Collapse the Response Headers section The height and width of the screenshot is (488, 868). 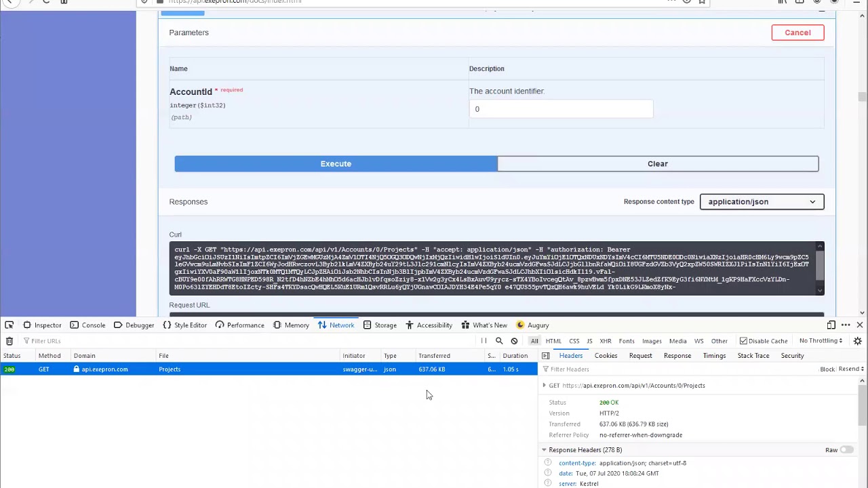coord(544,450)
